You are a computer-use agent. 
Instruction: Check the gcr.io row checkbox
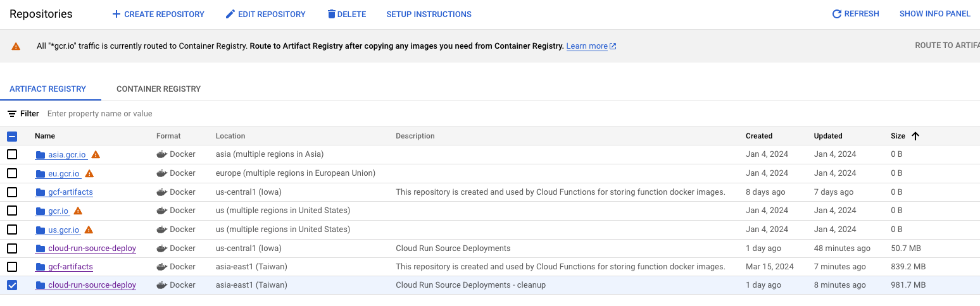12,211
